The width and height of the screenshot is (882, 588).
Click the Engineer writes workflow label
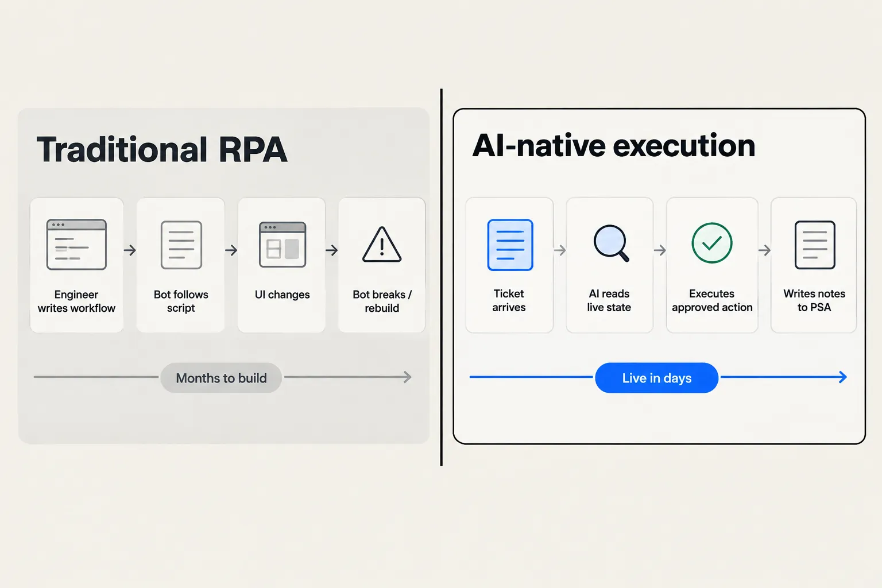point(76,301)
